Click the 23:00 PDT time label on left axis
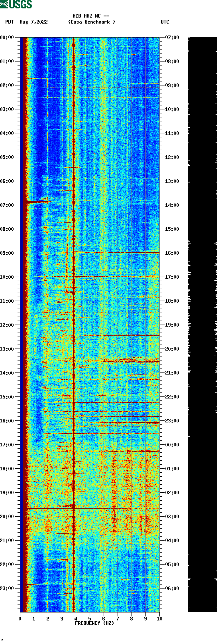Screen dimensions: 220x644 coord(7,589)
